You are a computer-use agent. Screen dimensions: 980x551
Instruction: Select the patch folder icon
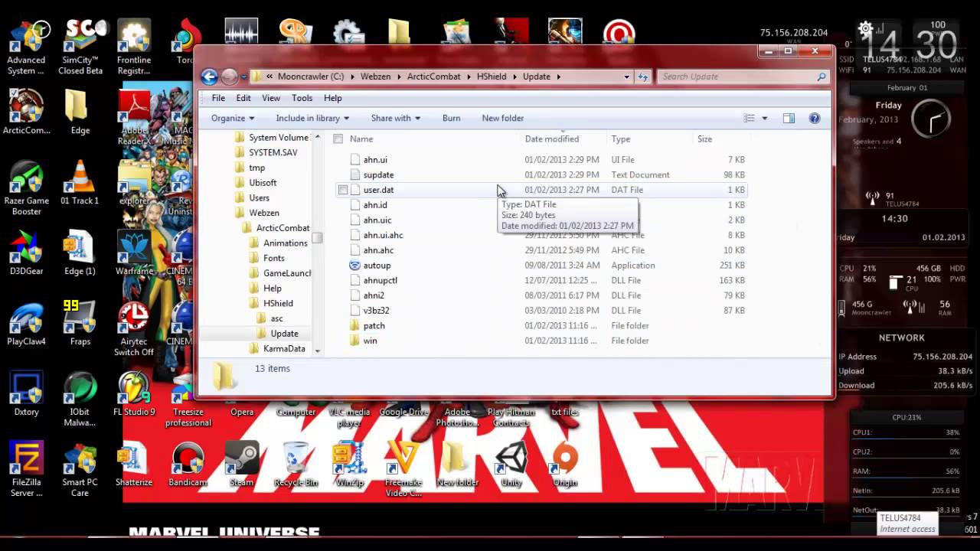354,326
